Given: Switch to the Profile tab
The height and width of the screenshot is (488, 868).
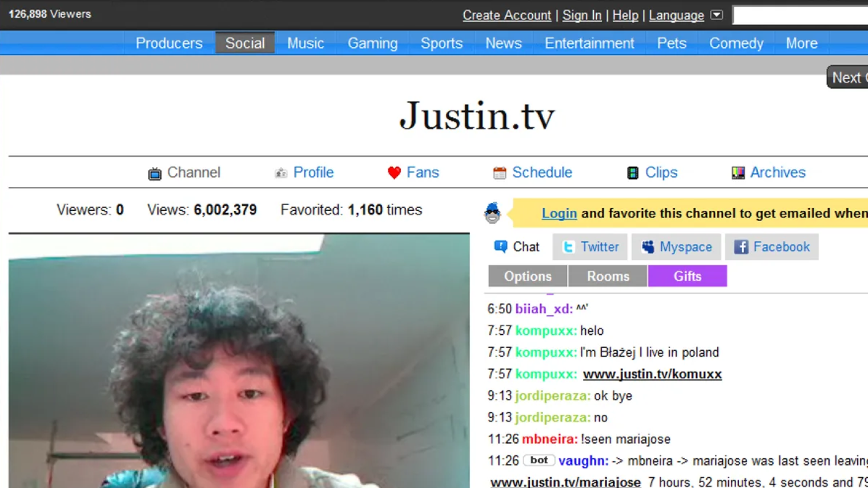Looking at the screenshot, I should [313, 173].
